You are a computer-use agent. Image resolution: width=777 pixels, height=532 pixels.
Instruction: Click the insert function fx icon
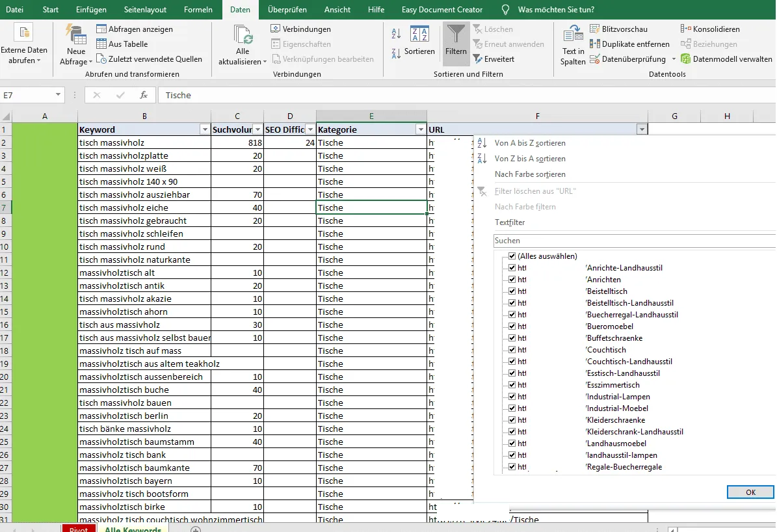[143, 95]
